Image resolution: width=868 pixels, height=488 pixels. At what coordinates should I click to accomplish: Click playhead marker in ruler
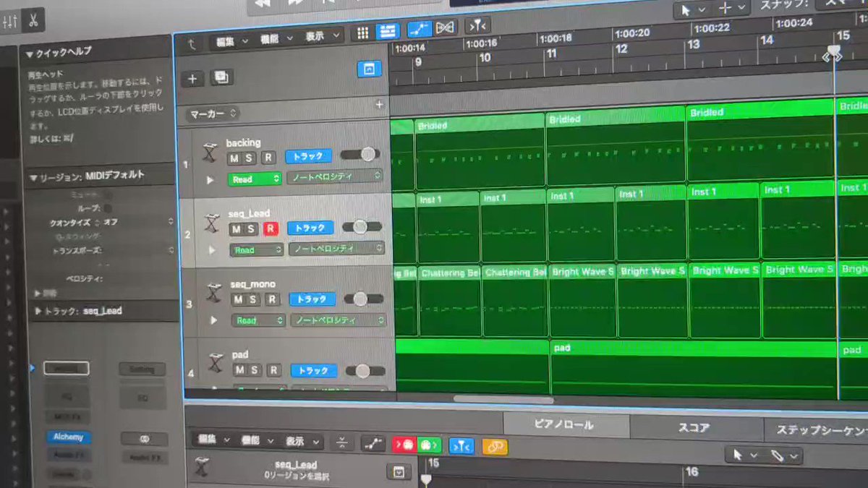(834, 54)
